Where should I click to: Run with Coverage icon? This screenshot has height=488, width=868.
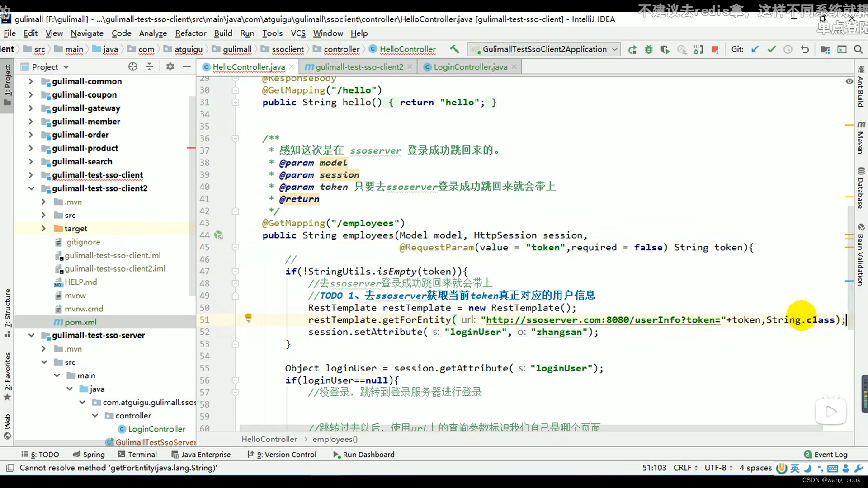tap(665, 50)
